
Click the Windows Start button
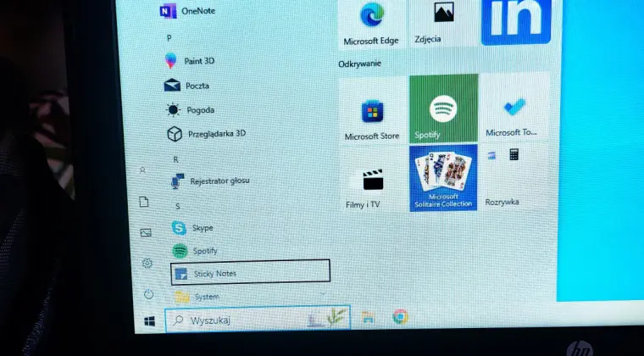(x=150, y=321)
